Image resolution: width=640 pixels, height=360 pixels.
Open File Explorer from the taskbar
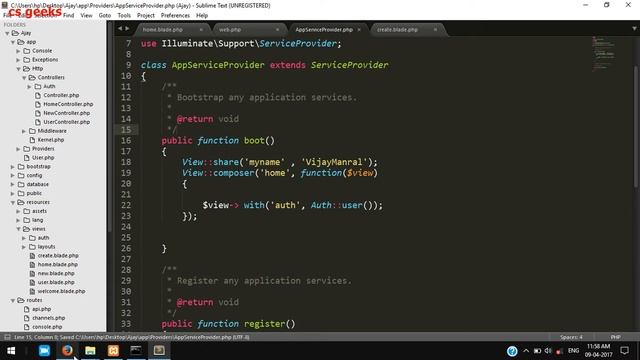[x=90, y=350]
